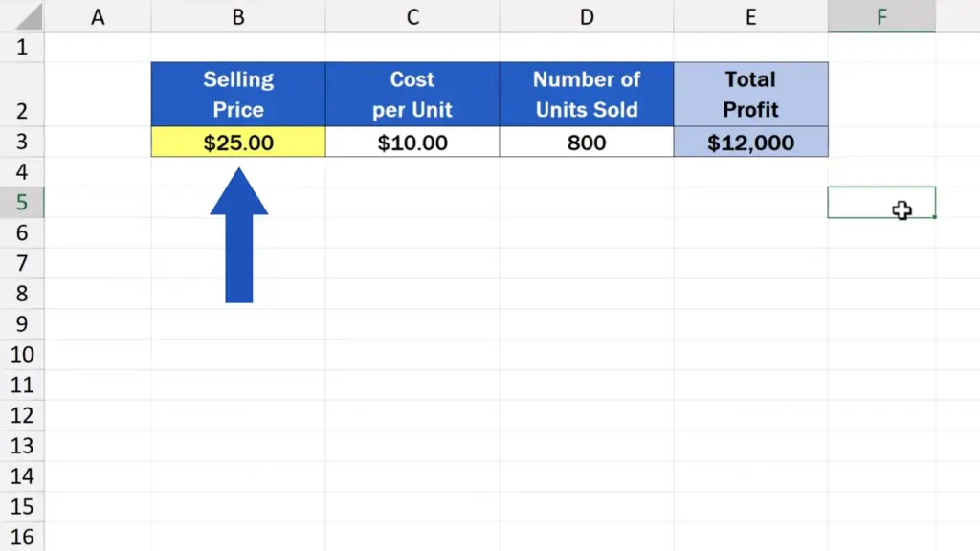Click the cell containing 800 units sold
This screenshot has width=980, height=551.
click(x=586, y=143)
